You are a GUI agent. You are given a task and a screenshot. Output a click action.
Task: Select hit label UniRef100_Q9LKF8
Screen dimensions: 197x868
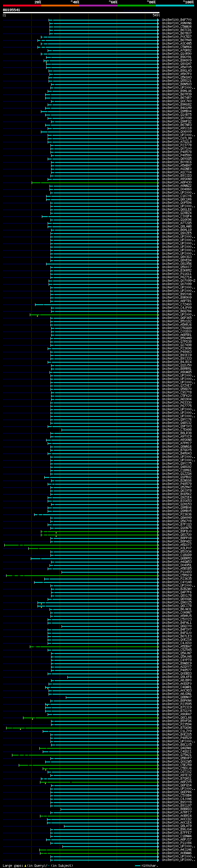point(176,677)
